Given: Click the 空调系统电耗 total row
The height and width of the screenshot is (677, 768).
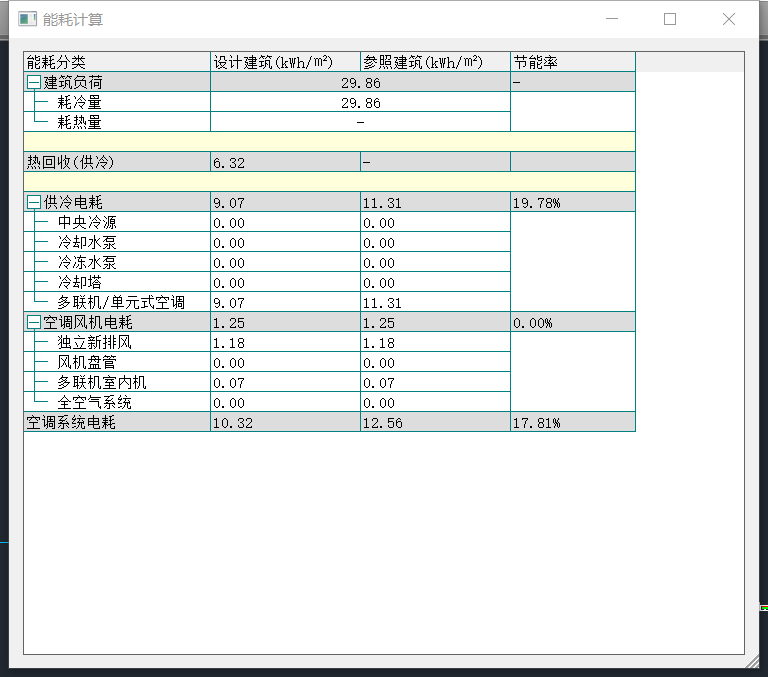Looking at the screenshot, I should pyautogui.click(x=71, y=422).
